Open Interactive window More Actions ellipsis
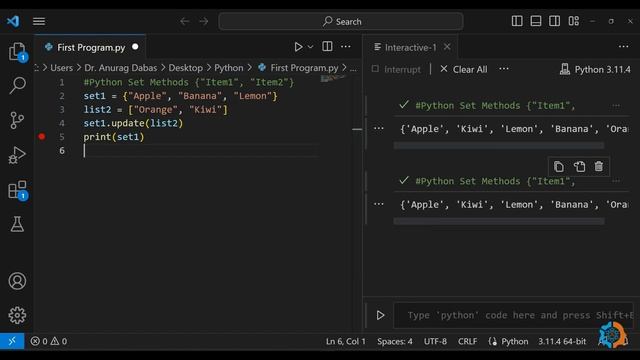Image resolution: width=640 pixels, height=360 pixels. (623, 47)
